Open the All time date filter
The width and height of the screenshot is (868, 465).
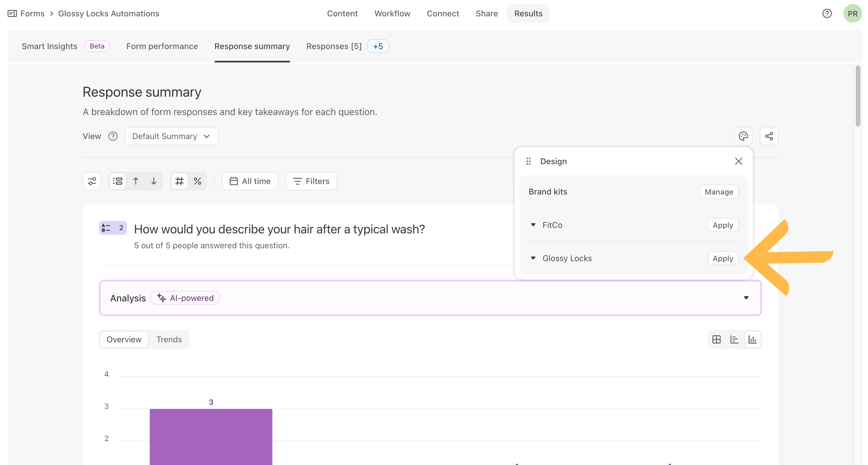pyautogui.click(x=250, y=181)
